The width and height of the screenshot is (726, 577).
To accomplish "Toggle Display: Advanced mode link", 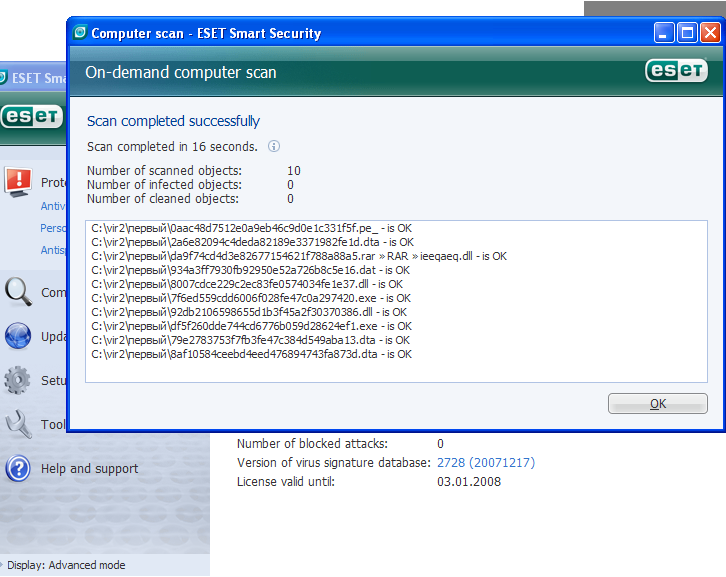I will pos(66,565).
